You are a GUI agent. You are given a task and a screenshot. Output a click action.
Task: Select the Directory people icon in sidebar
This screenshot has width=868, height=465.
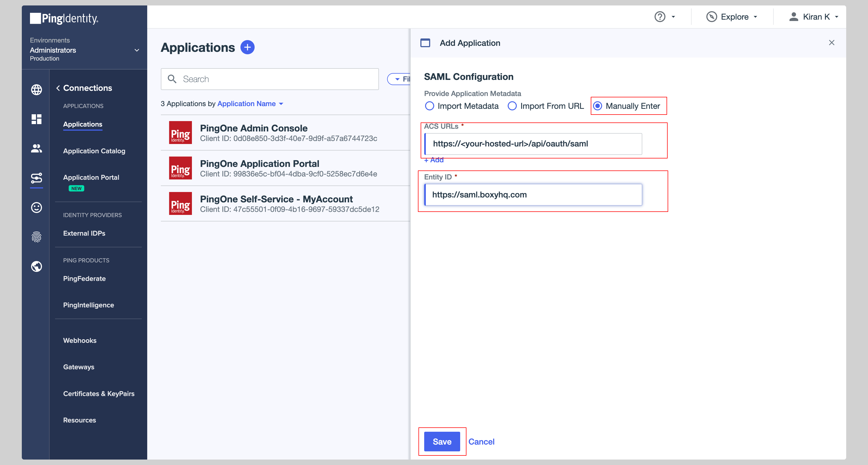point(36,148)
